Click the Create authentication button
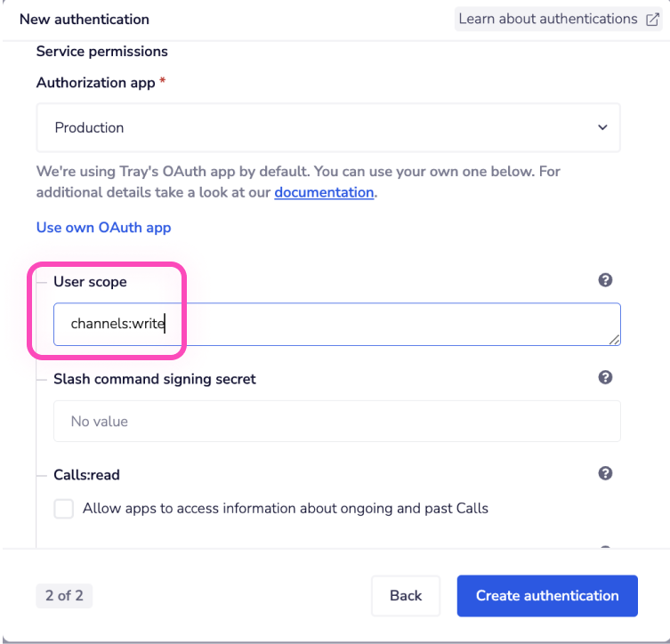This screenshot has height=644, width=670. tap(547, 596)
